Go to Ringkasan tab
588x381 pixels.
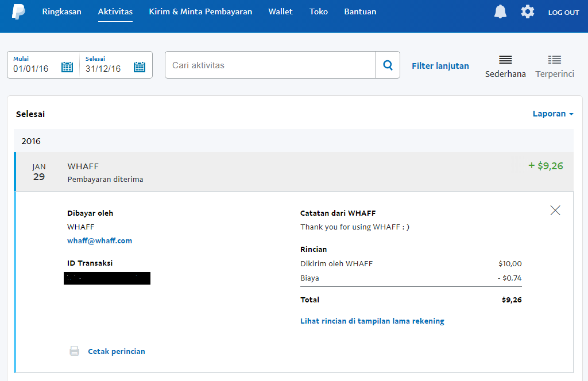(x=61, y=11)
